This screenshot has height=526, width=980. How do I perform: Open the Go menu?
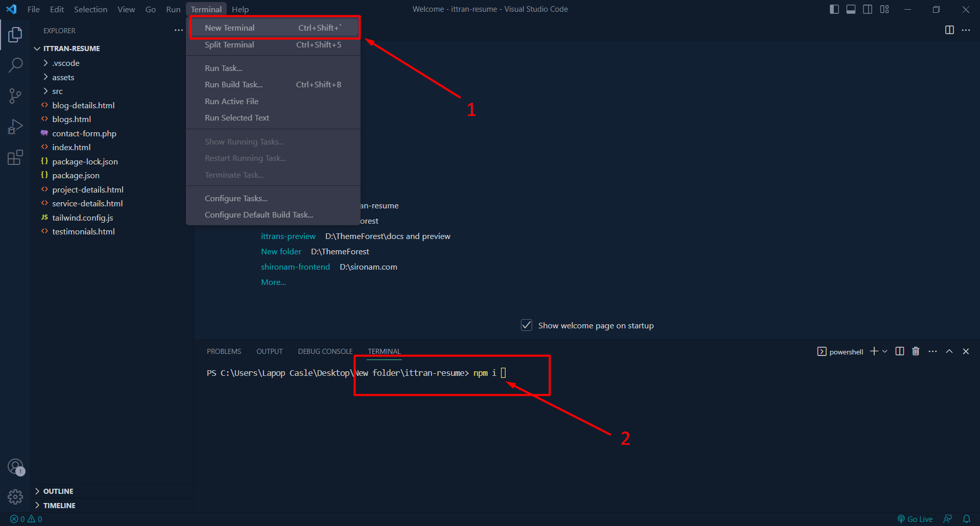click(151, 9)
